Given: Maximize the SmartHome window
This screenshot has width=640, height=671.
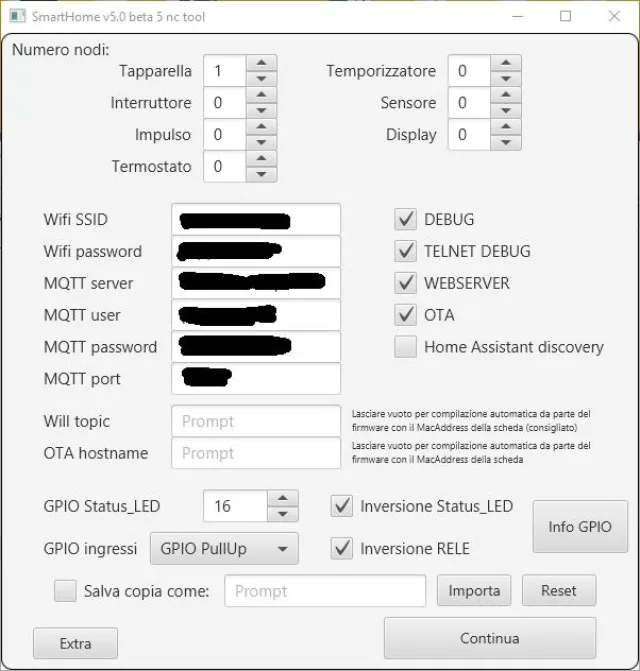Looking at the screenshot, I should pos(566,16).
